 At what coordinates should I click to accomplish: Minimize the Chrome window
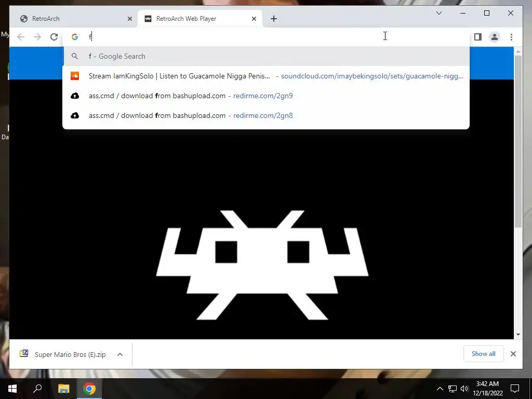[463, 13]
